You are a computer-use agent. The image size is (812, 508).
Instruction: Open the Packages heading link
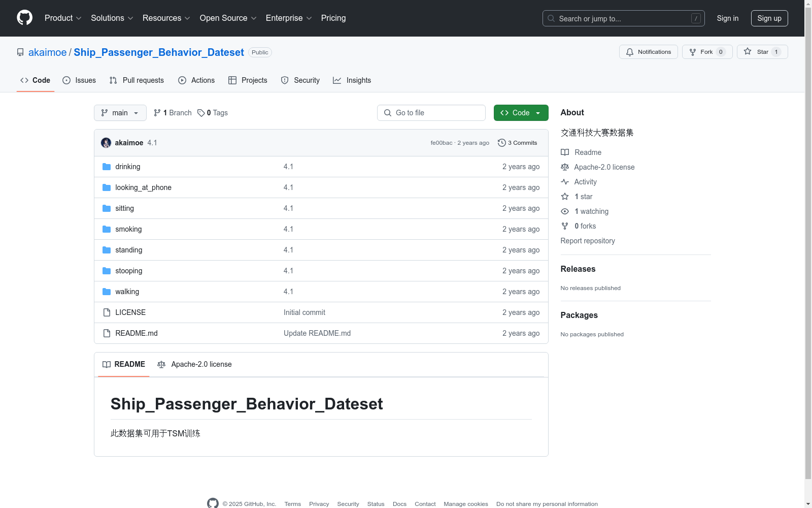click(579, 315)
